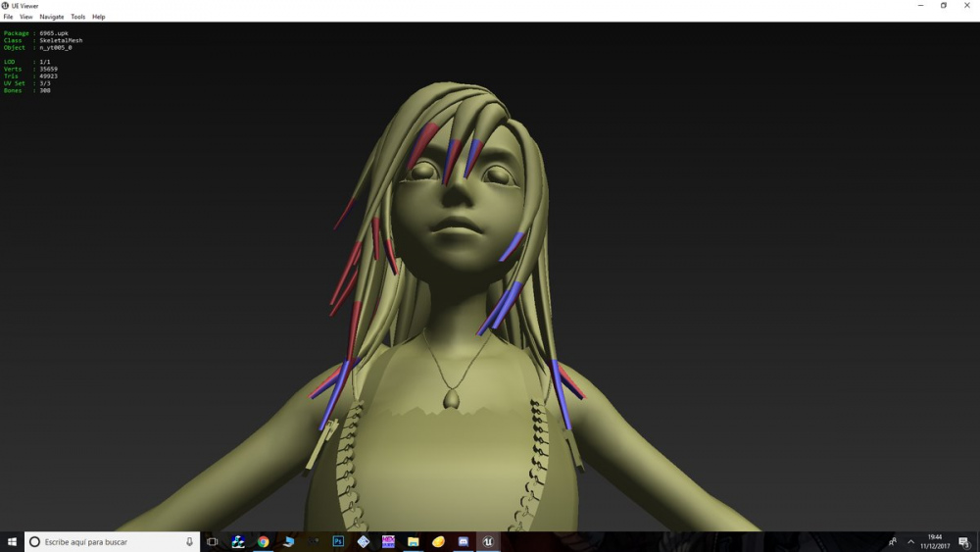Click the LOD value '1/1'
The width and height of the screenshot is (980, 552).
pos(45,62)
